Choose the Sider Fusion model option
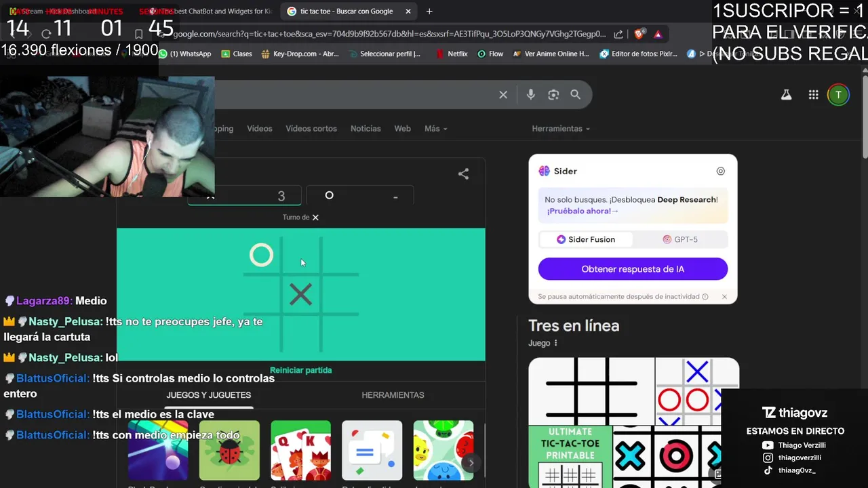Viewport: 868px width, 488px height. tap(586, 239)
